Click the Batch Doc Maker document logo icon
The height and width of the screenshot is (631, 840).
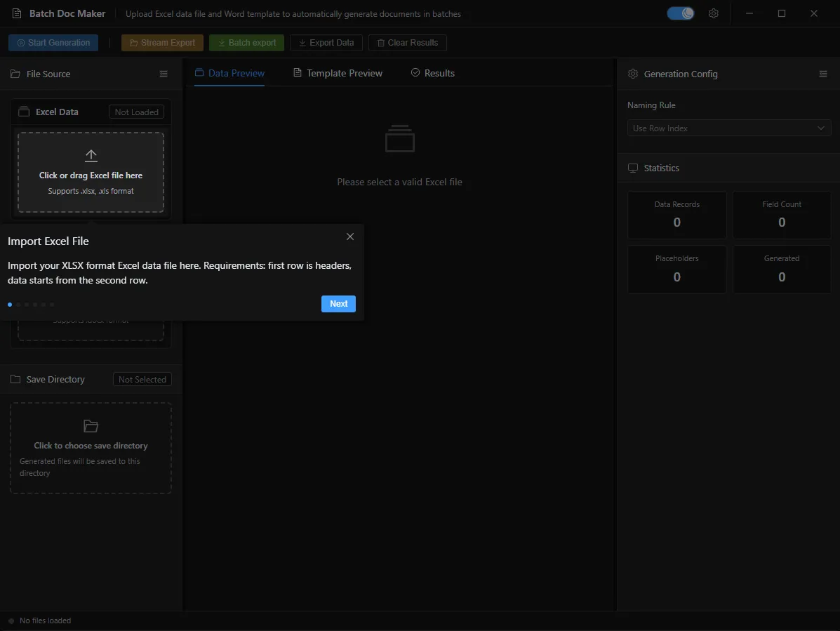(17, 13)
